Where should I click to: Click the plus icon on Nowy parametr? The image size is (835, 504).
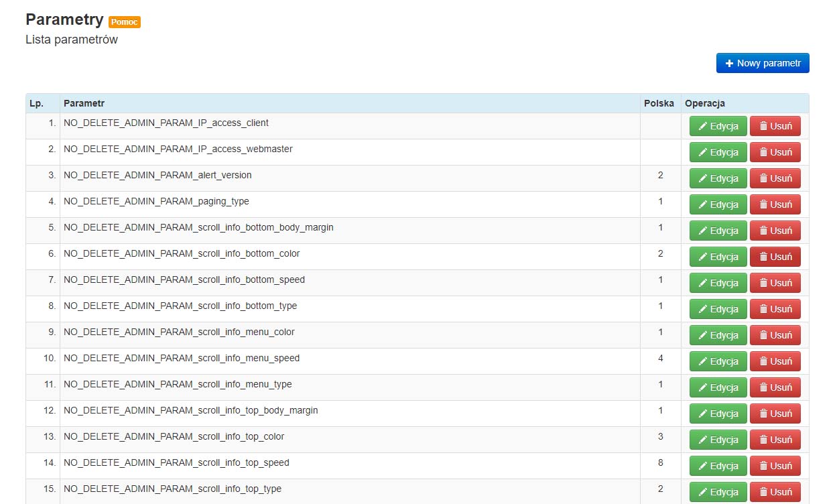(x=730, y=64)
